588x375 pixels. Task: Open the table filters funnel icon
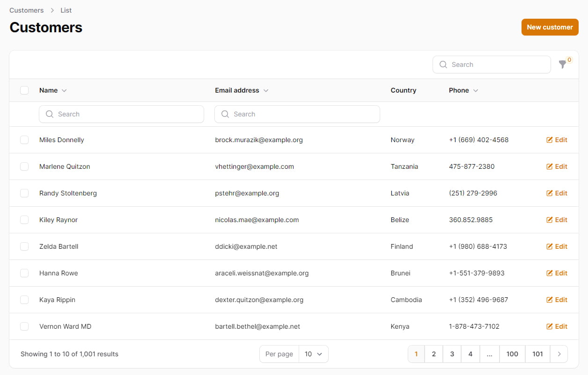pos(562,65)
